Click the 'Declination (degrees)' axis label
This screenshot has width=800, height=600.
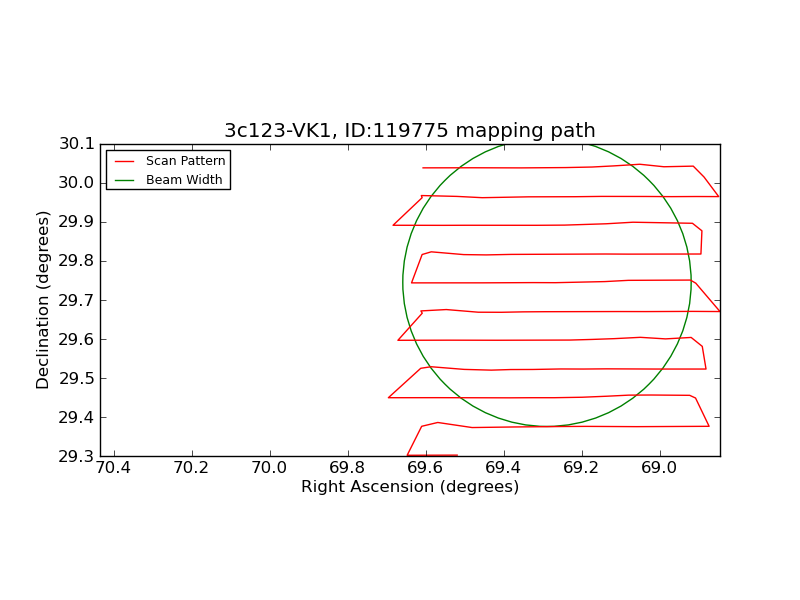click(x=43, y=300)
